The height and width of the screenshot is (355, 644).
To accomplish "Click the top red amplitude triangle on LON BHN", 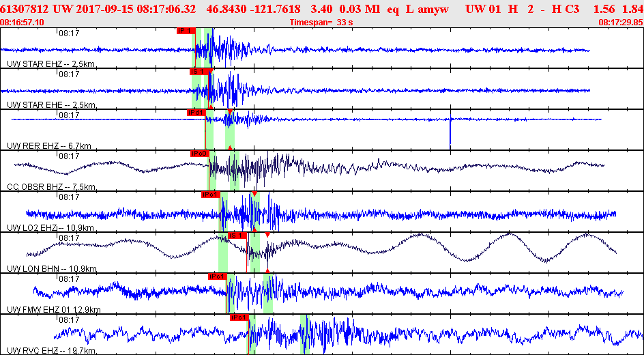I will pos(267,235).
